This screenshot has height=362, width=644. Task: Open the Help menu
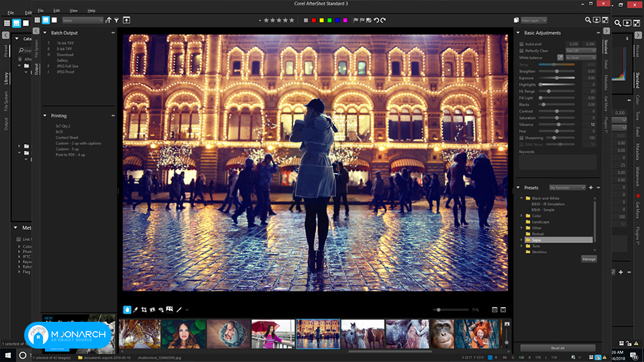[x=91, y=11]
